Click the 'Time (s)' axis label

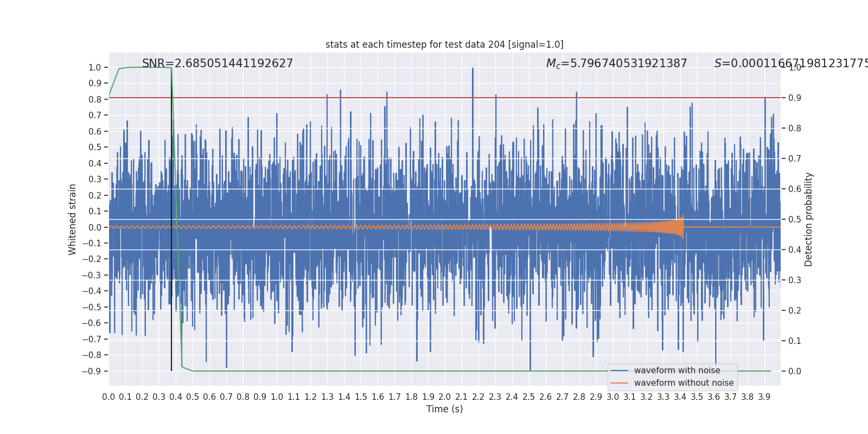(444, 409)
